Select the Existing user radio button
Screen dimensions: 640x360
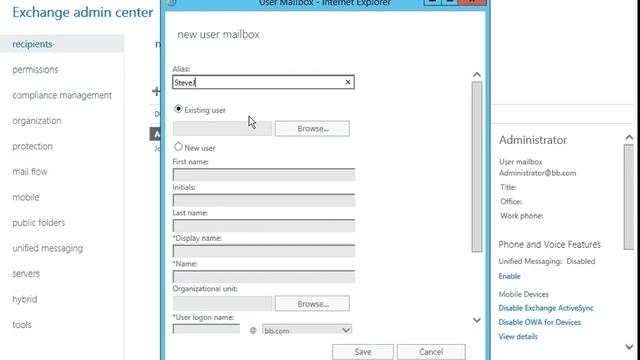point(178,109)
